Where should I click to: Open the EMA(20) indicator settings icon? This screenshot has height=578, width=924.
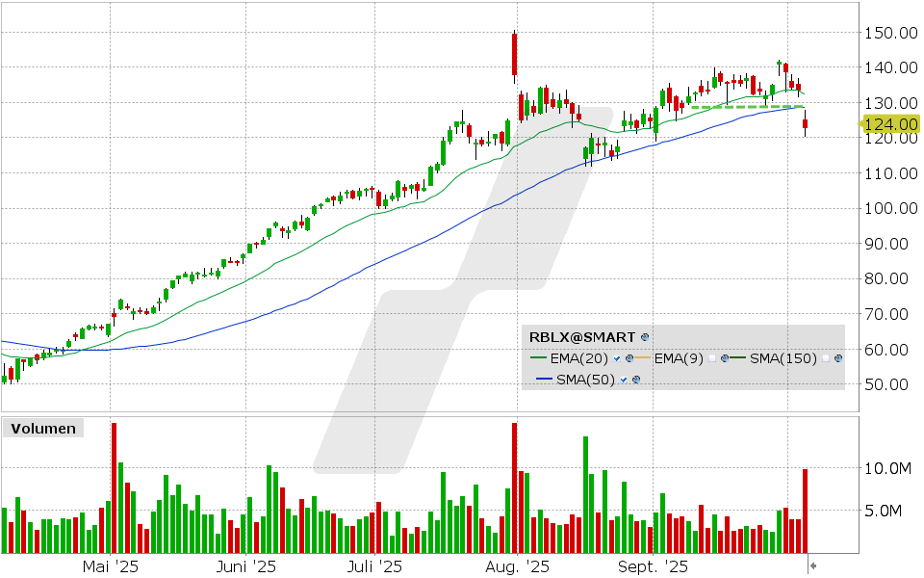(x=629, y=357)
